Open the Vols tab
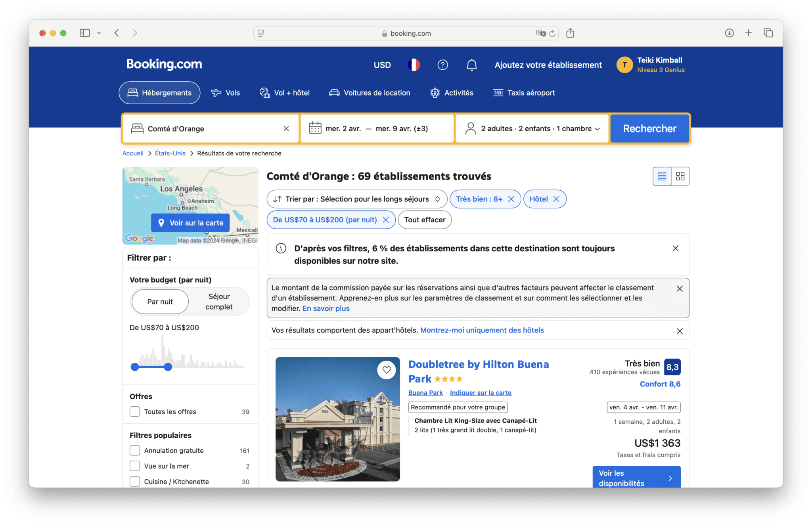Screen dimensions: 812x526 [225, 93]
